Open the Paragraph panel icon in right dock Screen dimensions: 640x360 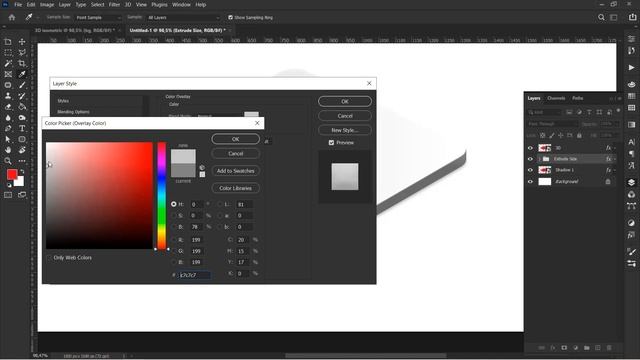(631, 153)
